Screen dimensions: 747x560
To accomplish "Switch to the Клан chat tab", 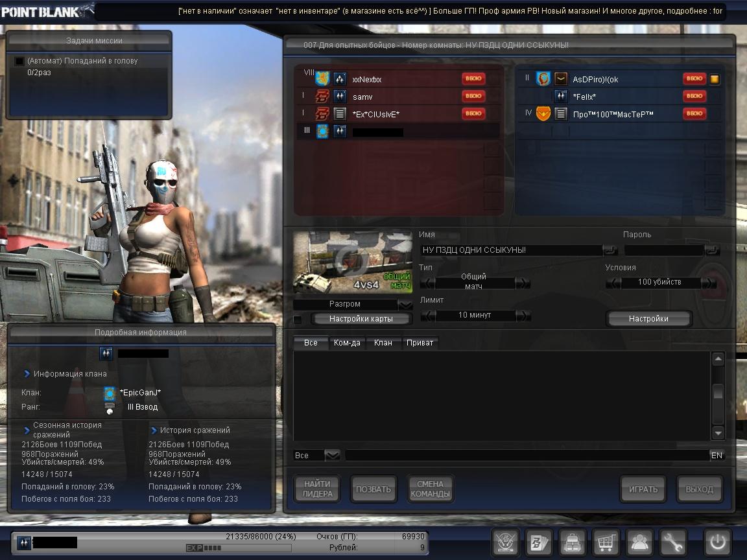I will click(x=383, y=343).
